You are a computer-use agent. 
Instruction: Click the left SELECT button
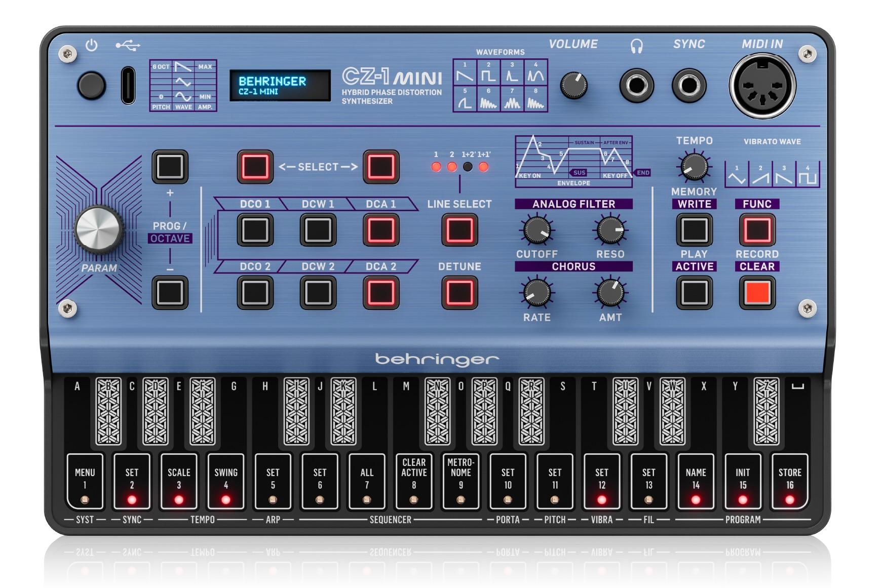[x=255, y=167]
